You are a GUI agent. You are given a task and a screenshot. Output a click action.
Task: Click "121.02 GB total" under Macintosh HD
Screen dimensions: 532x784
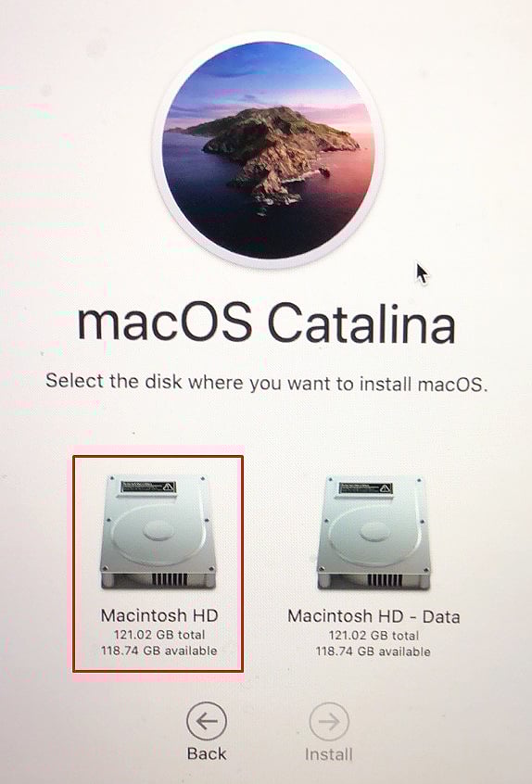click(x=159, y=635)
